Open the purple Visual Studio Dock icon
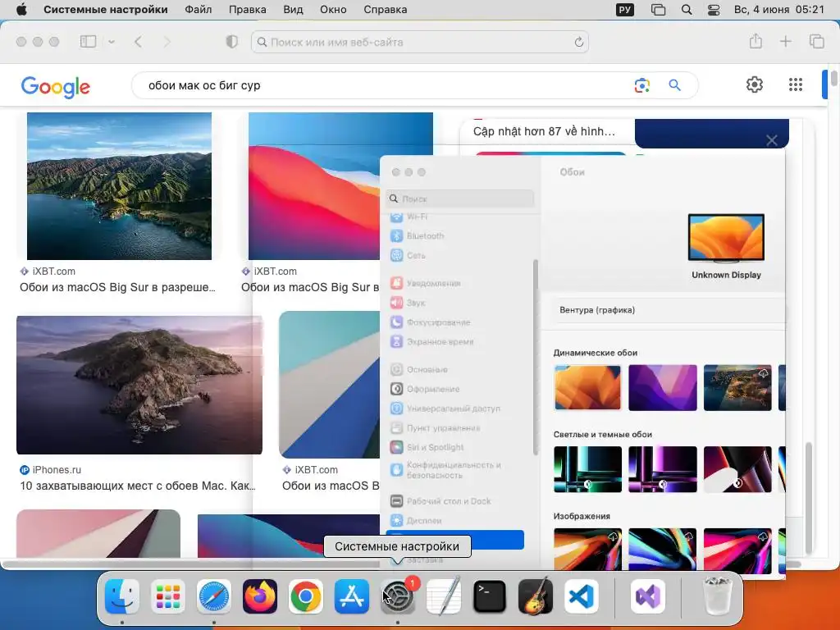 648,596
